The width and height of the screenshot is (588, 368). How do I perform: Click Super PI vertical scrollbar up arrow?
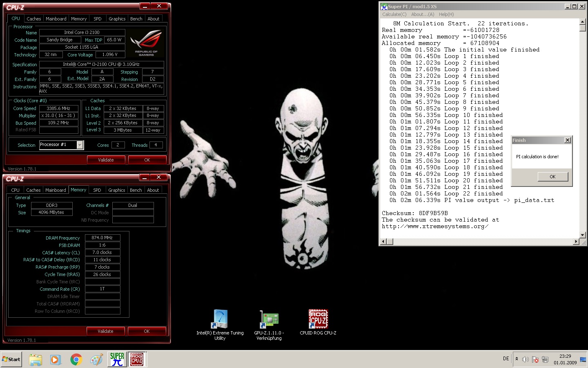coord(583,22)
